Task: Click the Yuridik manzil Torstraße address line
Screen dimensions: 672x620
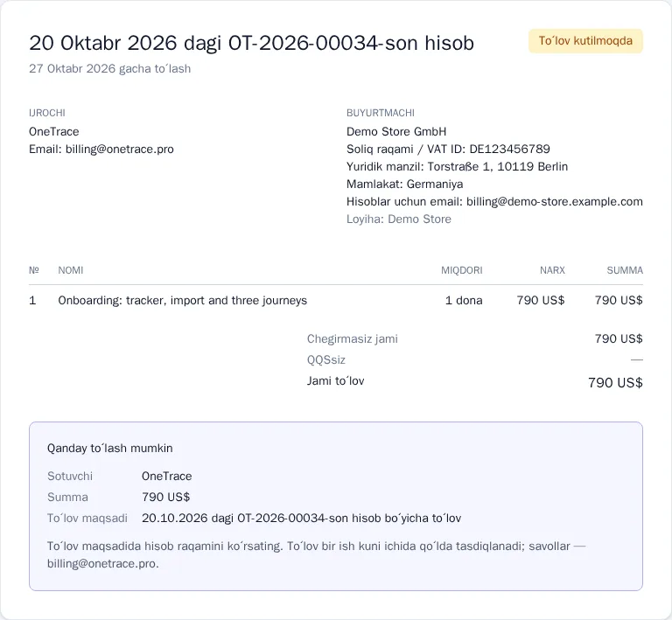Action: pos(458,166)
